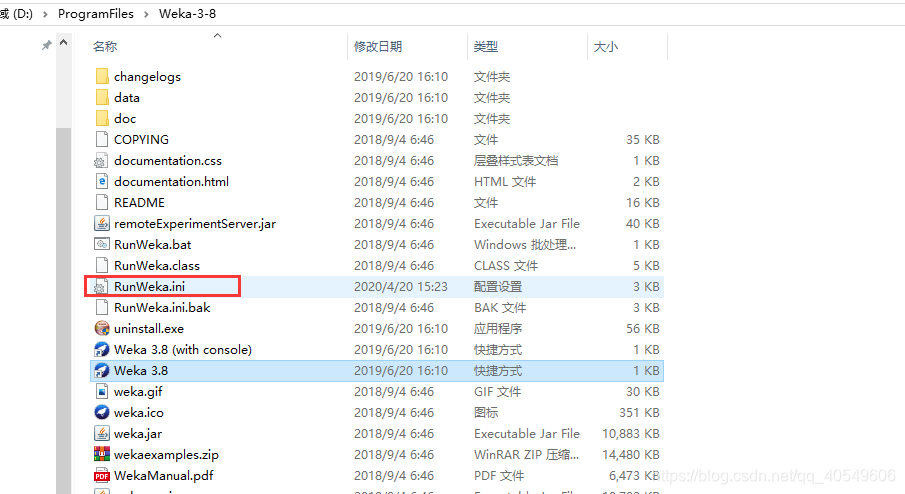Expand breadcrumb chevron after drive (D:)
Viewport: 905px width, 494px height.
45,14
